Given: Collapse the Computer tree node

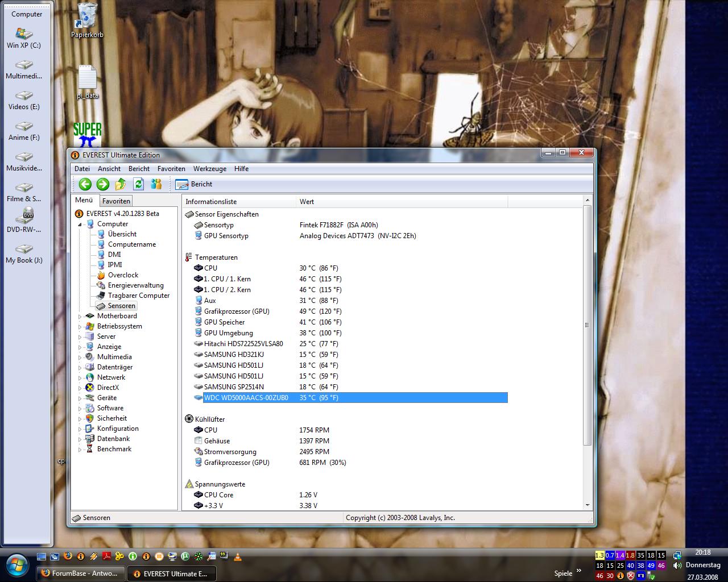Looking at the screenshot, I should pos(80,225).
